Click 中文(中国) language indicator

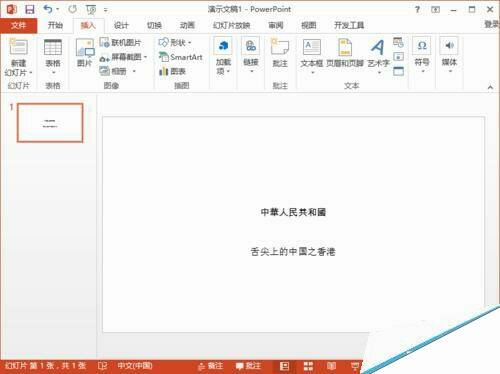(135, 366)
